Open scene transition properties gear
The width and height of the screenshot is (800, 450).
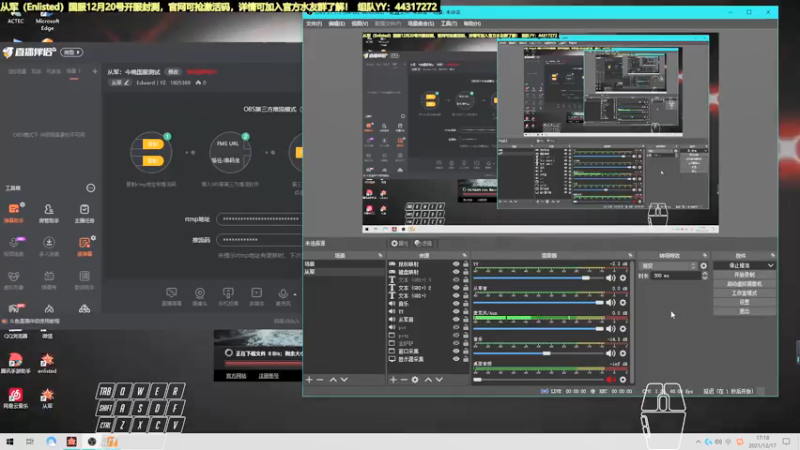coord(704,266)
